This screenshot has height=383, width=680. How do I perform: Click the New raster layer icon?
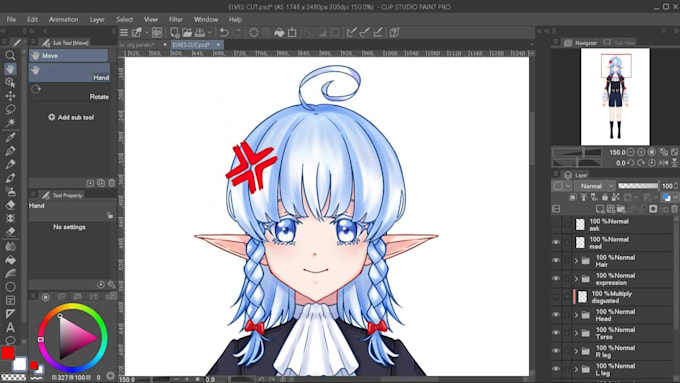click(600, 209)
